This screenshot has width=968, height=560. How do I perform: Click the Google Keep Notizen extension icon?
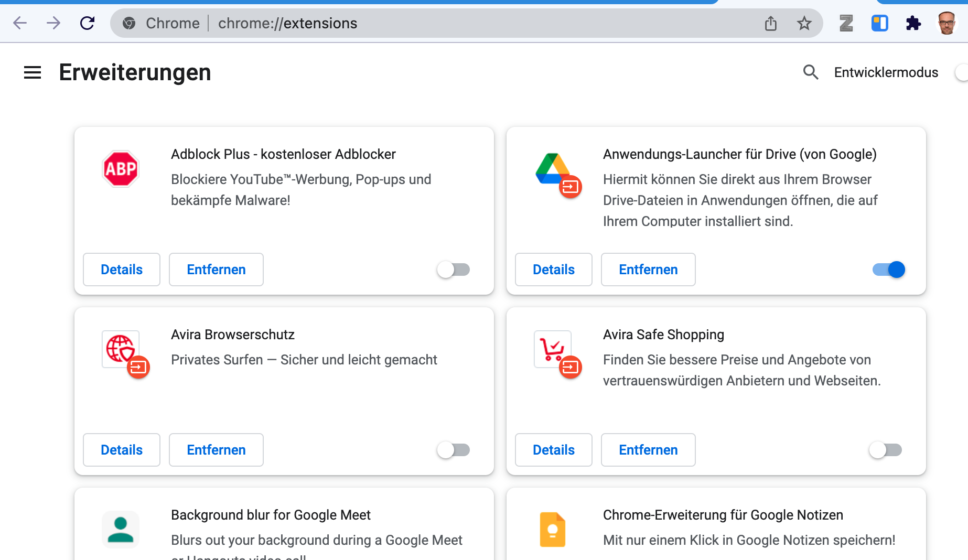pyautogui.click(x=553, y=530)
